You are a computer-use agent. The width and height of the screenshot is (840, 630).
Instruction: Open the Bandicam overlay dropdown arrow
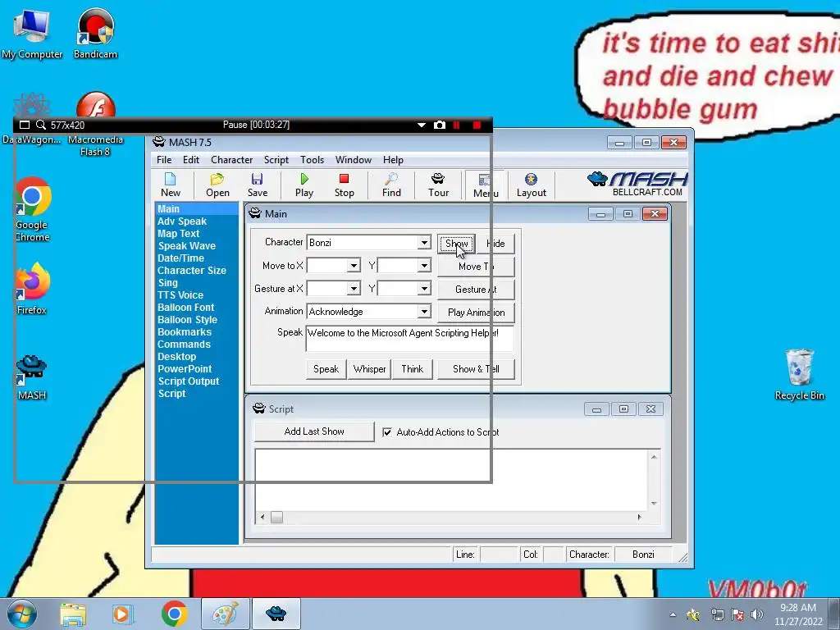(422, 126)
